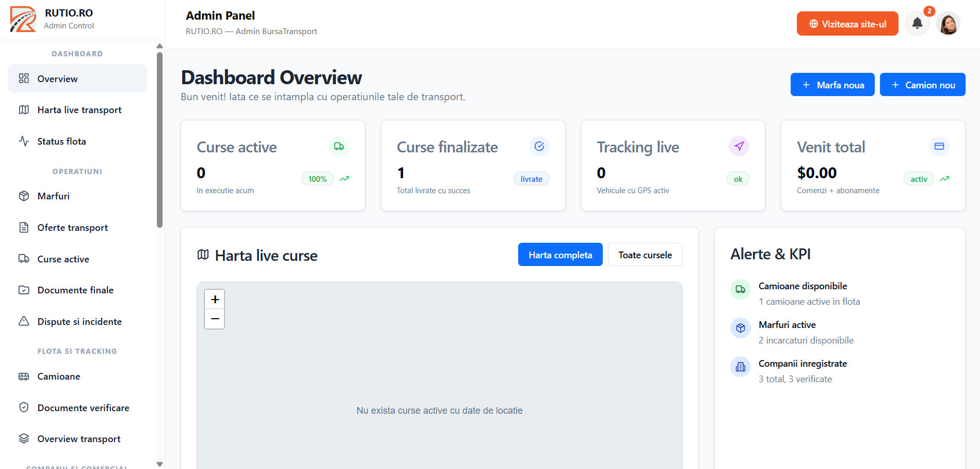
Task: Open Overview transport
Action: (77, 439)
